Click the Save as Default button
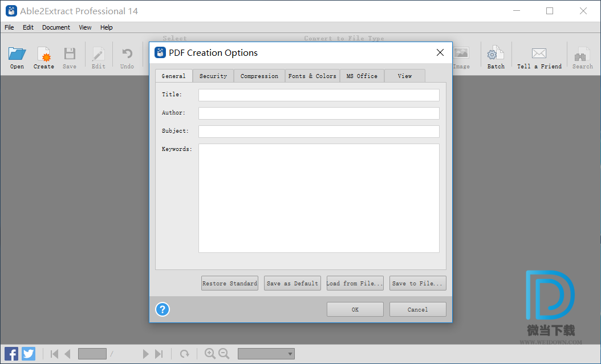This screenshot has width=601, height=364. (293, 283)
